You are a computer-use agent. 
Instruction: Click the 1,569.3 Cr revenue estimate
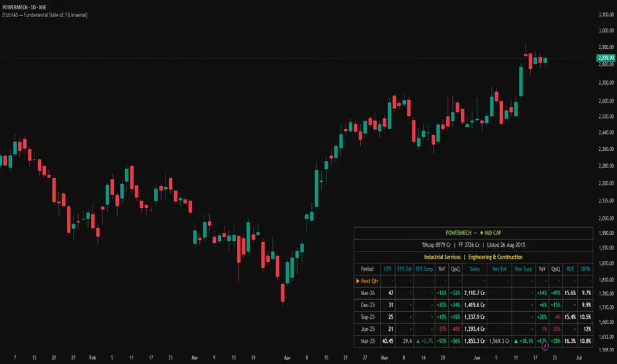click(499, 341)
